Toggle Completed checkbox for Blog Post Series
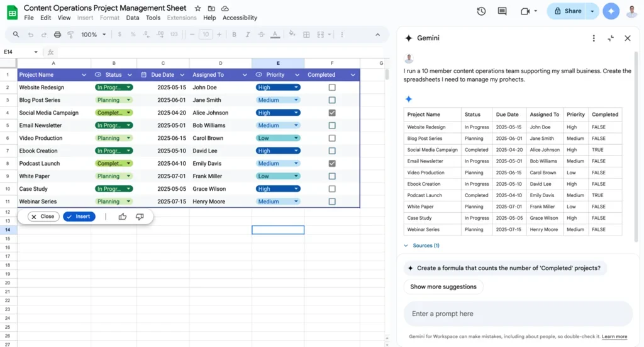Viewport: 644px width, 347px height. click(x=332, y=100)
